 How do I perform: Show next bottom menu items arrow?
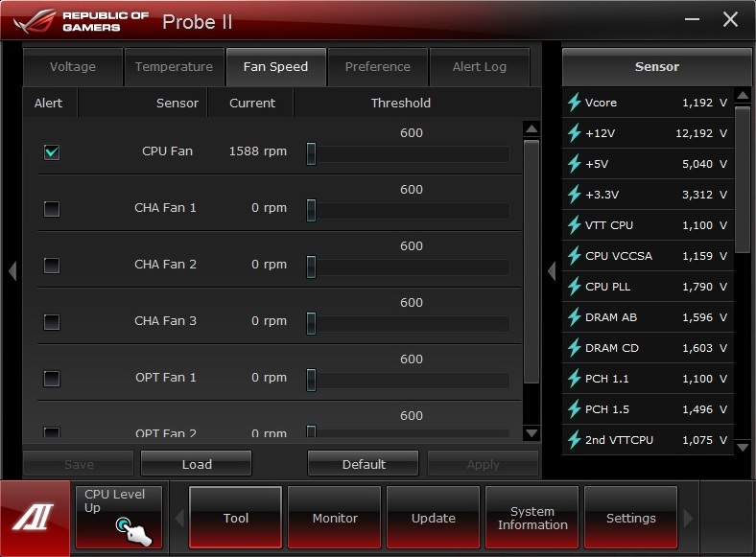pos(689,519)
